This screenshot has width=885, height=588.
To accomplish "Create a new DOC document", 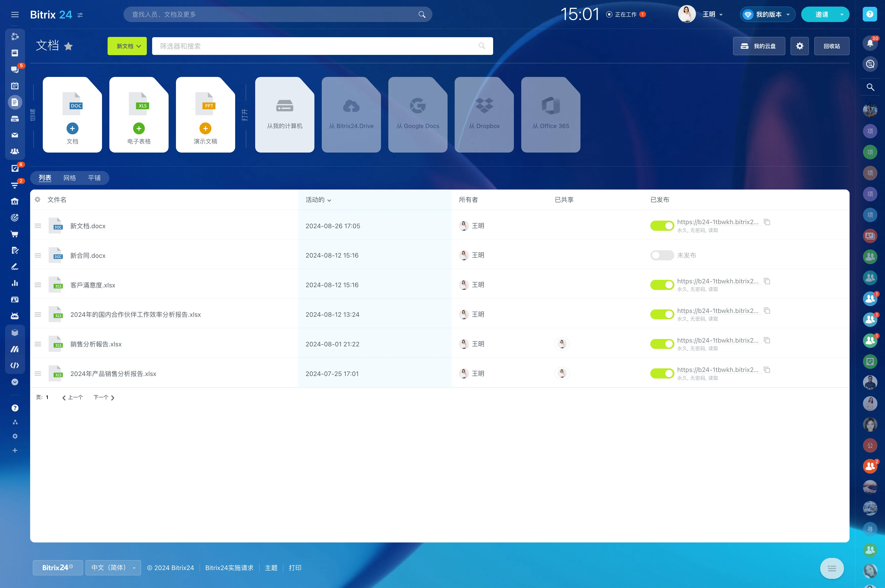I will coord(72,115).
